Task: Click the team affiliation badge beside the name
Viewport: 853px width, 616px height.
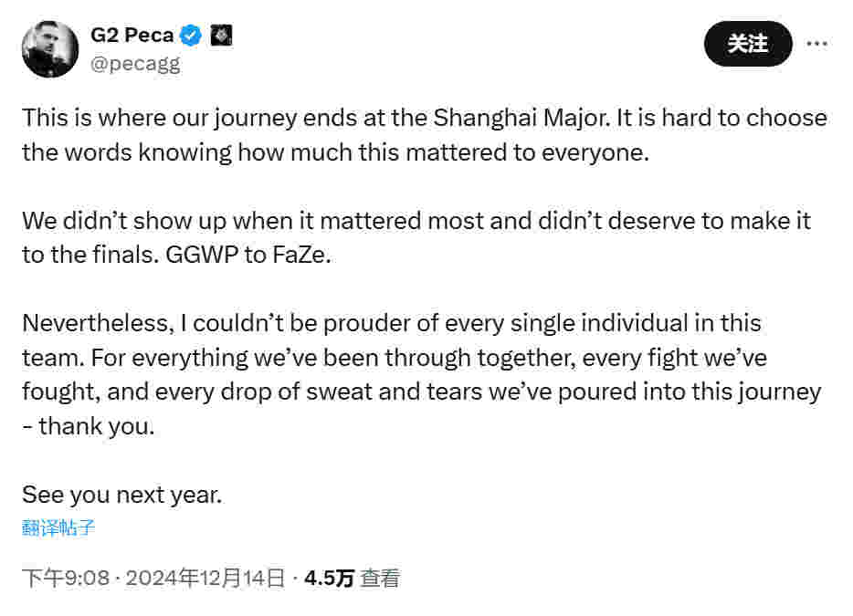Action: click(x=221, y=36)
